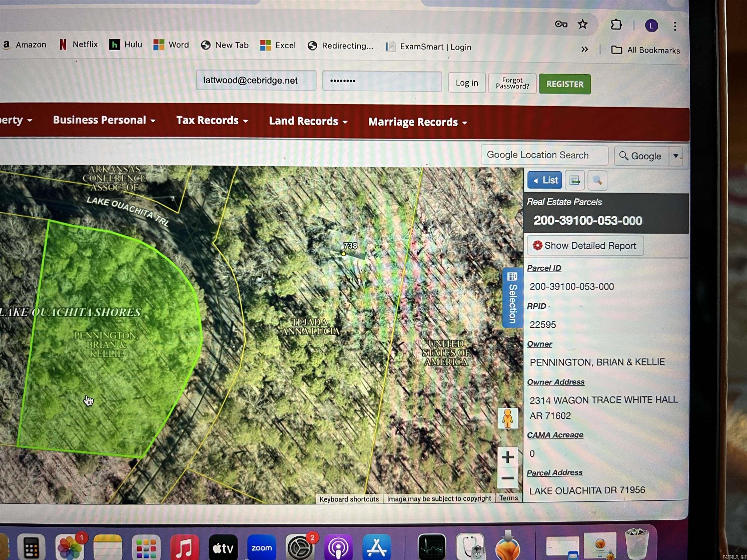Bookmark this page with star icon

click(583, 24)
